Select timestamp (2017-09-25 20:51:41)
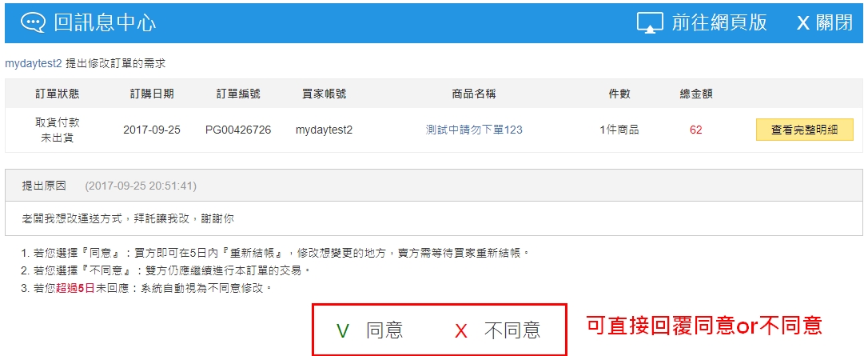 pyautogui.click(x=141, y=186)
